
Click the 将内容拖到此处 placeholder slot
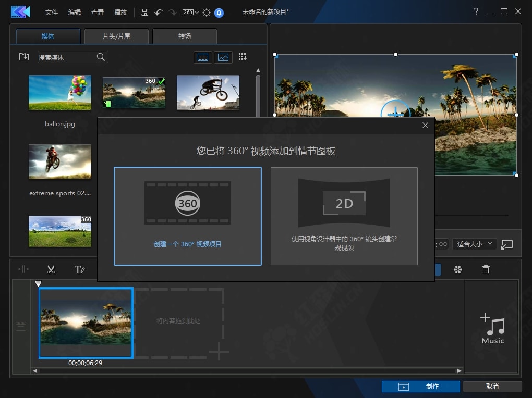(x=179, y=323)
